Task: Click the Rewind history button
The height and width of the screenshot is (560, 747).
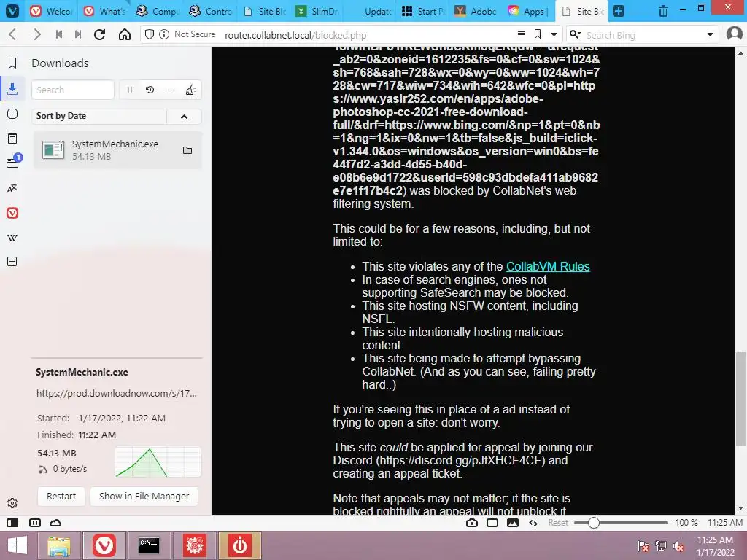Action: coord(59,34)
